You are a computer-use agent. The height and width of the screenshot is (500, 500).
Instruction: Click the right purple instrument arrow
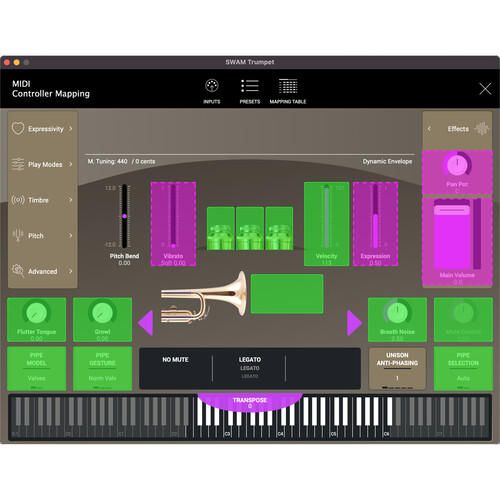pos(354,323)
